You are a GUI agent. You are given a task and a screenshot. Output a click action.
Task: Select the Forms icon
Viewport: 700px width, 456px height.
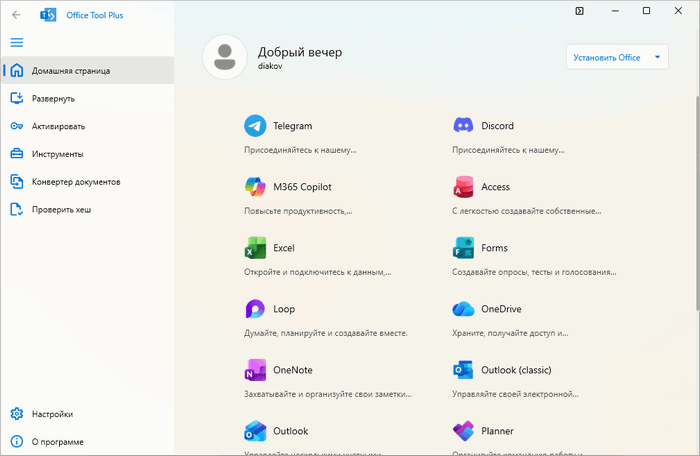point(463,248)
